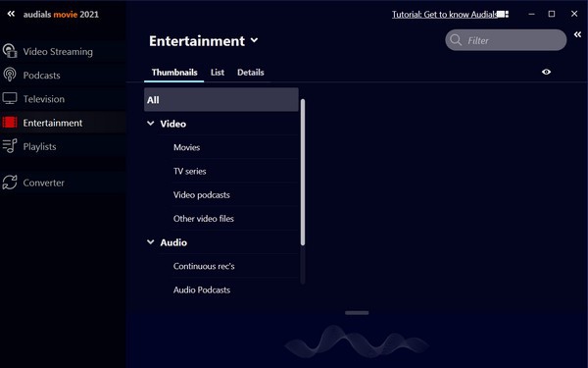The image size is (588, 368).
Task: Click the Filter search field
Action: [506, 40]
